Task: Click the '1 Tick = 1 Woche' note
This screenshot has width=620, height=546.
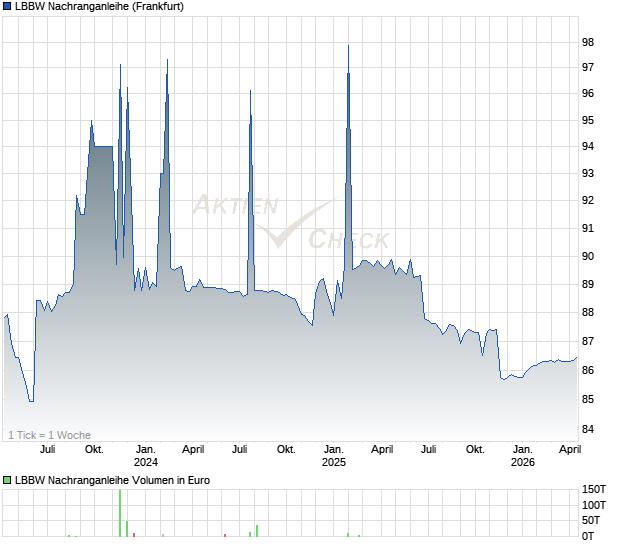Action: point(49,435)
